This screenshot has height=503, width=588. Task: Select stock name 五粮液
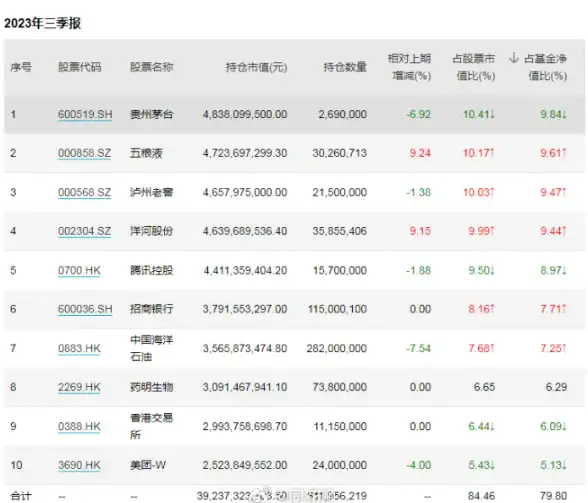pos(146,153)
